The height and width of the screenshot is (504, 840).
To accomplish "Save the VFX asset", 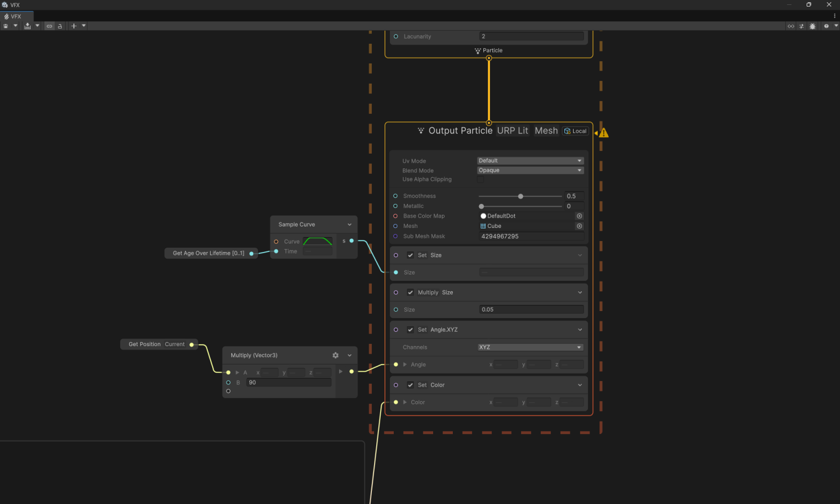I will click(x=4, y=26).
